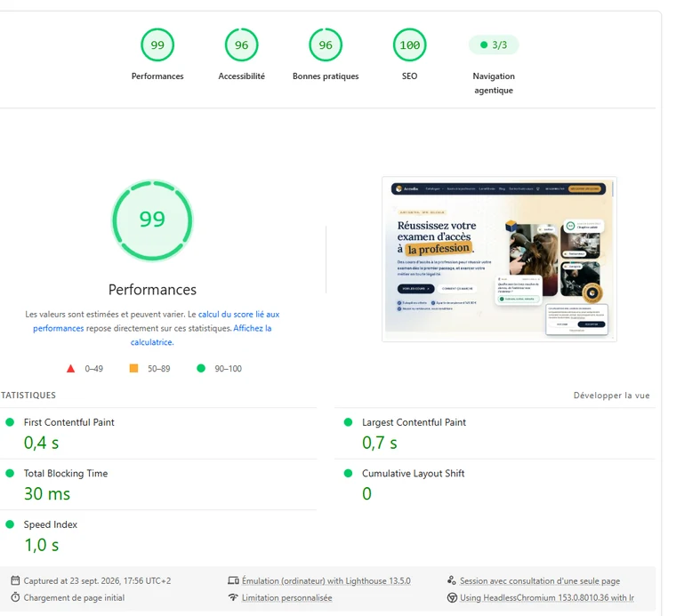The image size is (676, 616).
Task: Click 'Limitation personnalisée' setting
Action: point(286,598)
